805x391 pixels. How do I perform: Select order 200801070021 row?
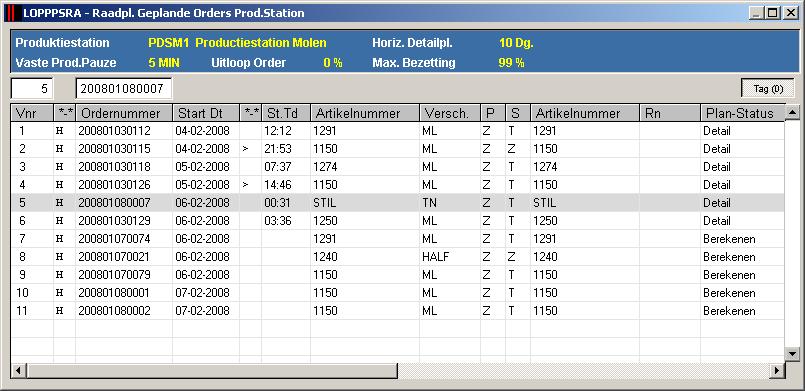tap(397, 257)
